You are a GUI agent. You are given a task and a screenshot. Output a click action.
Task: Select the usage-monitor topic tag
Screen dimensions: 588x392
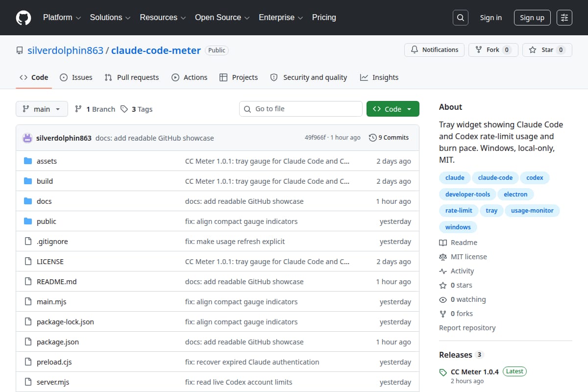tap(532, 211)
